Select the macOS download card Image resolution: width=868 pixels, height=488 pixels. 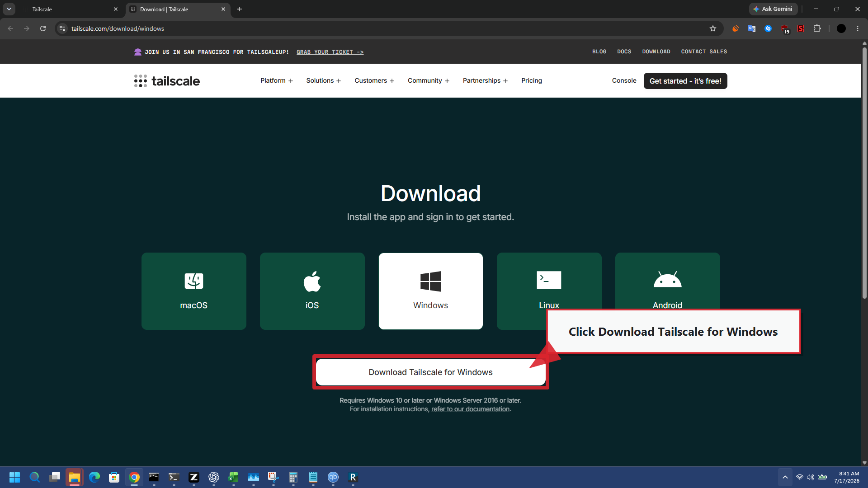[193, 291]
